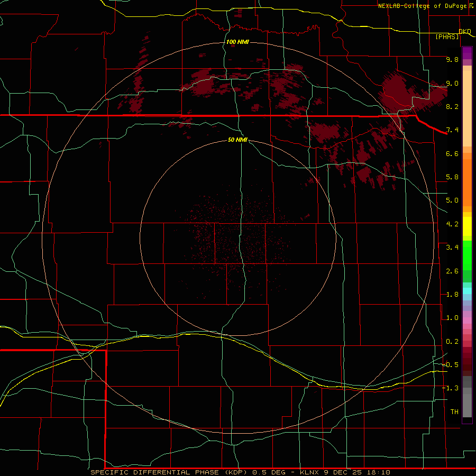
Task: Click the NEXLAB-College of DuPage title text
Action: tap(422, 6)
